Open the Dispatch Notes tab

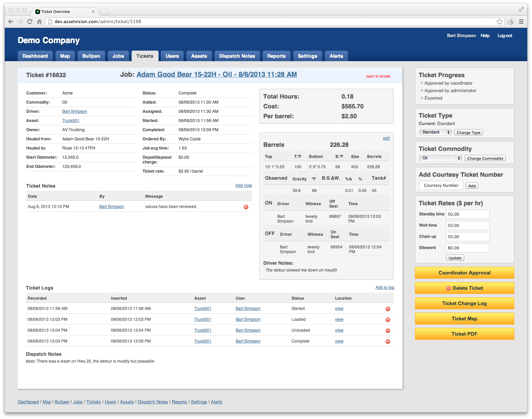point(237,56)
